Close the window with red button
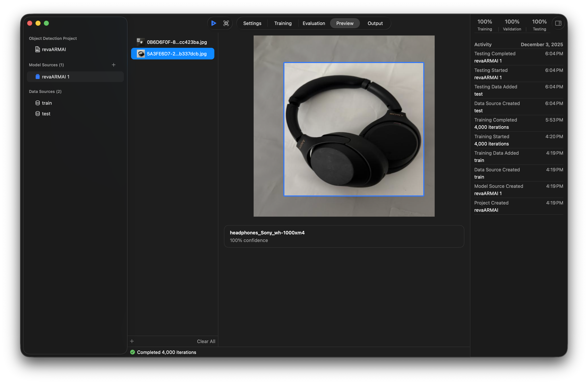The height and width of the screenshot is (384, 588). click(30, 23)
